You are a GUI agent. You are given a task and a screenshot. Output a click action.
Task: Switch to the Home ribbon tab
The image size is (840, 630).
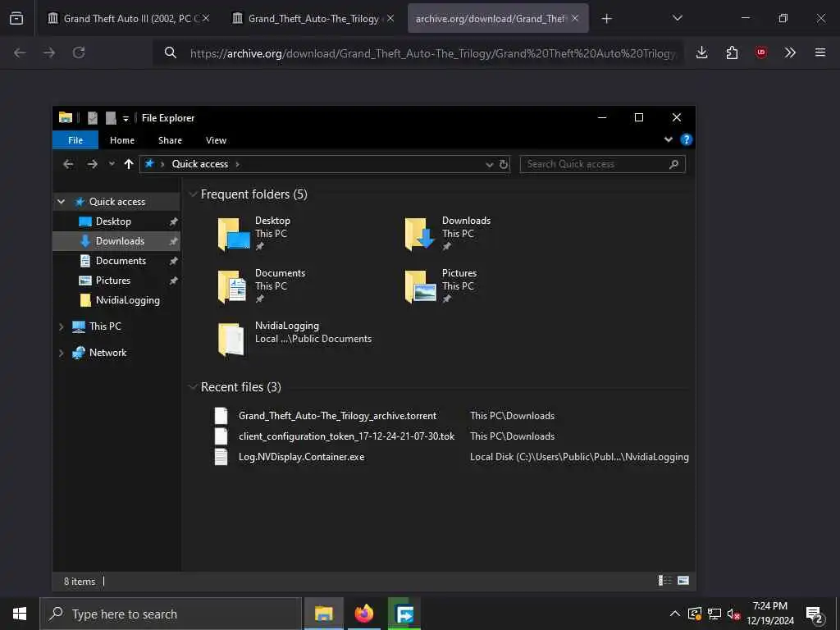pyautogui.click(x=122, y=140)
